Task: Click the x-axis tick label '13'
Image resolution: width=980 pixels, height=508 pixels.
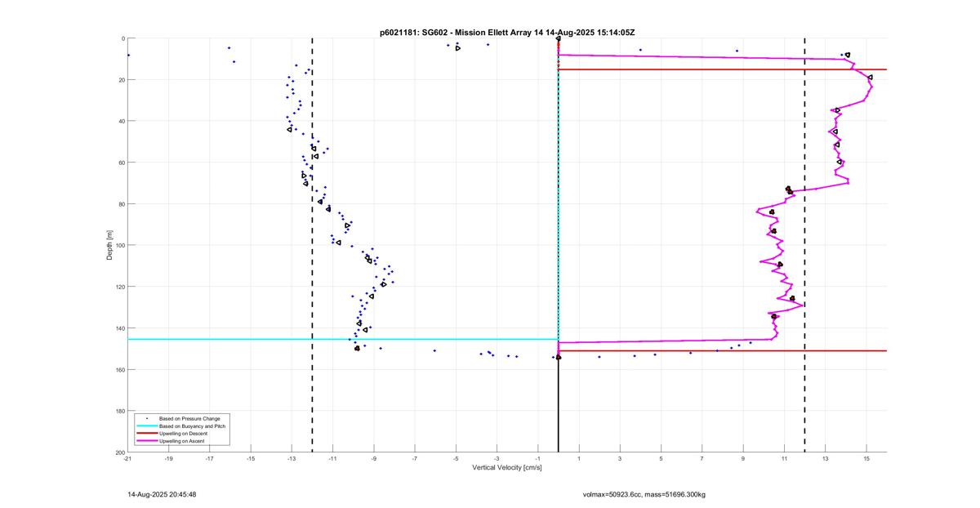Action: point(825,458)
